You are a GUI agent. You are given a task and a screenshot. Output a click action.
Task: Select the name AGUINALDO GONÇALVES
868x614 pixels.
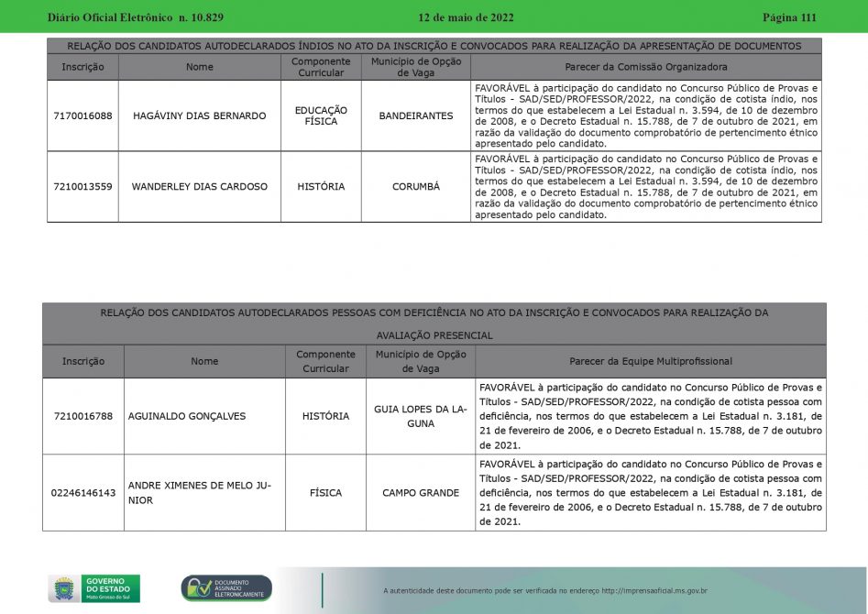187,416
